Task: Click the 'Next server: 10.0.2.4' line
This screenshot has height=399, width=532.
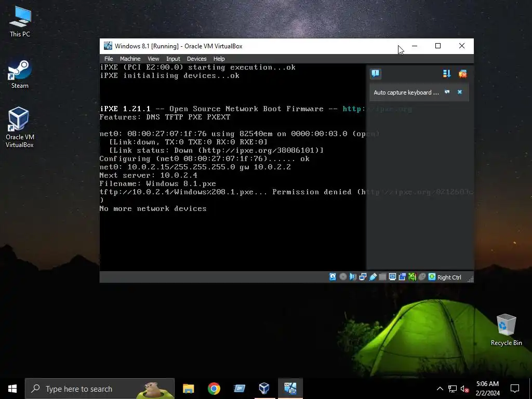Action: pyautogui.click(x=148, y=175)
